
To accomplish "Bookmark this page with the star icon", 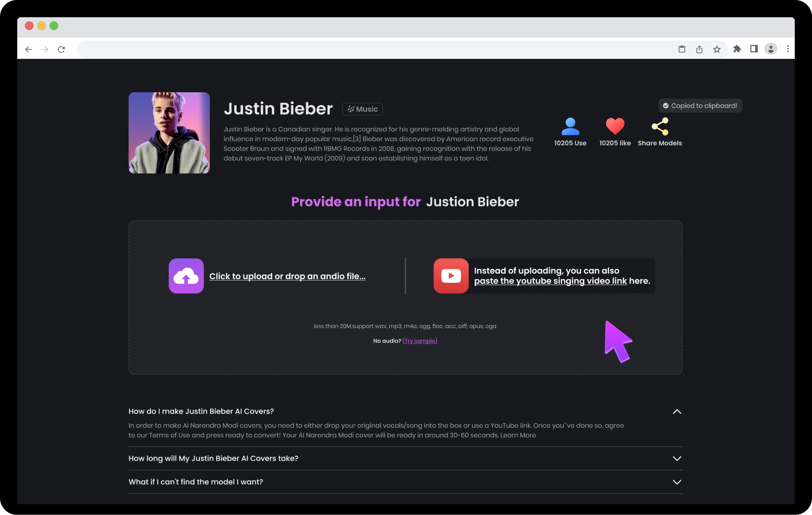I will 717,49.
